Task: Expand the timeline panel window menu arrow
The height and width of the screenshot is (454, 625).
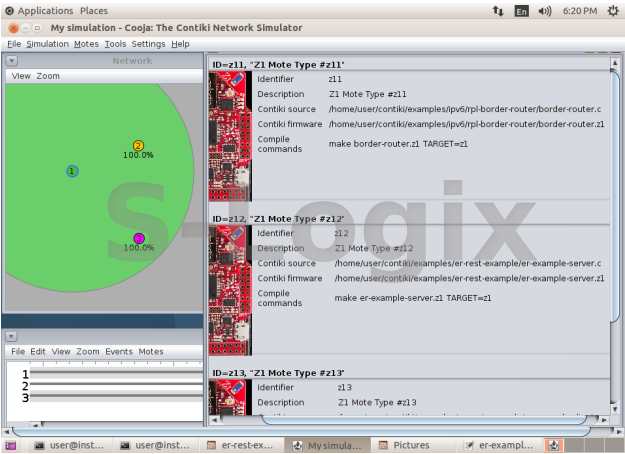Action: tap(11, 336)
